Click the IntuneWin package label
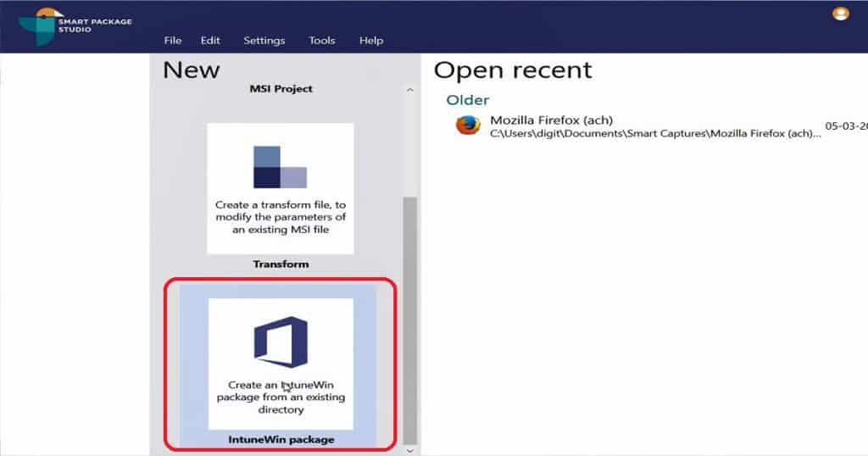This screenshot has height=456, width=868. coord(281,439)
